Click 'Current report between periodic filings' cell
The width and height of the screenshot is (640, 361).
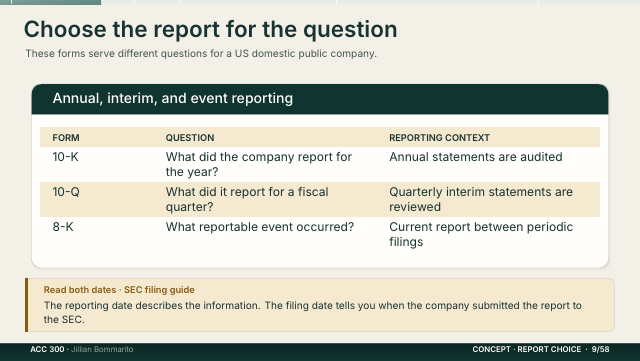481,234
